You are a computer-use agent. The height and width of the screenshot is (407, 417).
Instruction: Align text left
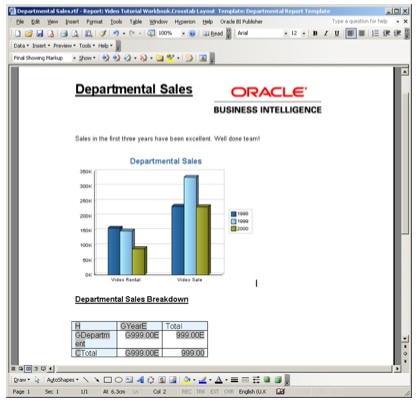[x=351, y=33]
